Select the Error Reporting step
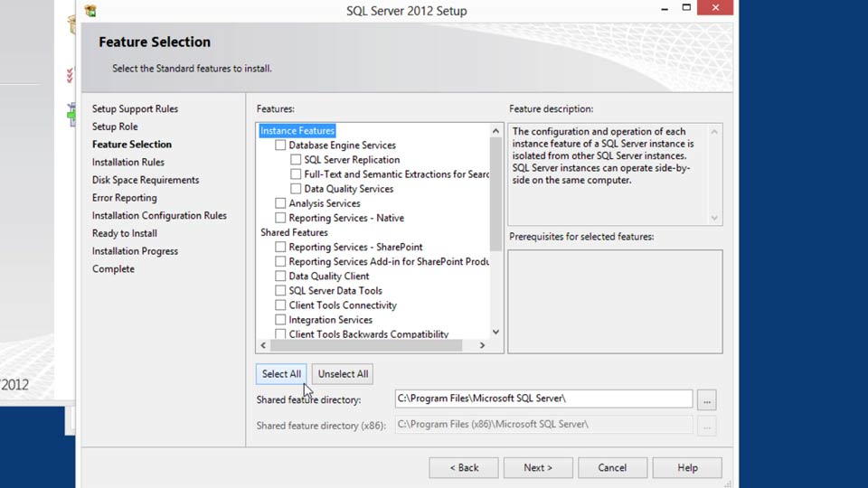Viewport: 868px width, 488px height. pos(125,198)
